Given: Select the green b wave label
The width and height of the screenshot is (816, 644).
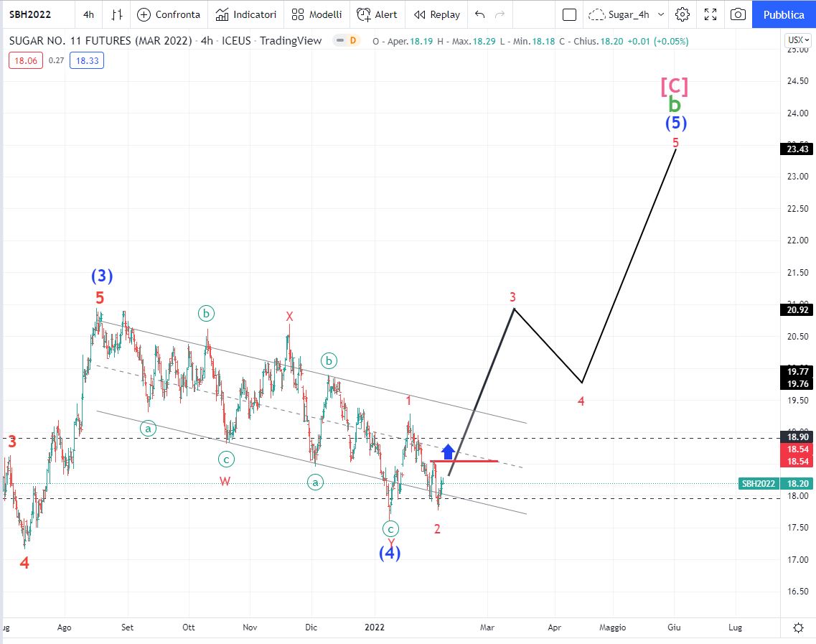Looking at the screenshot, I should pyautogui.click(x=675, y=105).
